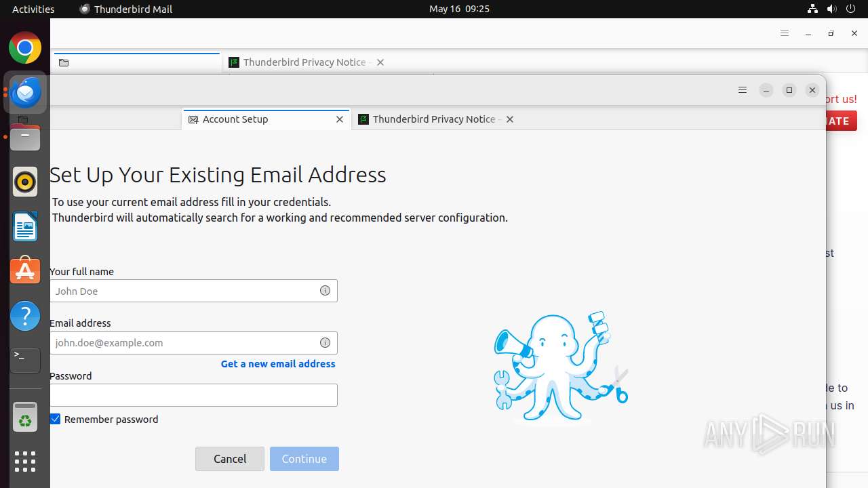Select folder icon tab in back window
Image resolution: width=868 pixels, height=488 pixels.
(64, 62)
